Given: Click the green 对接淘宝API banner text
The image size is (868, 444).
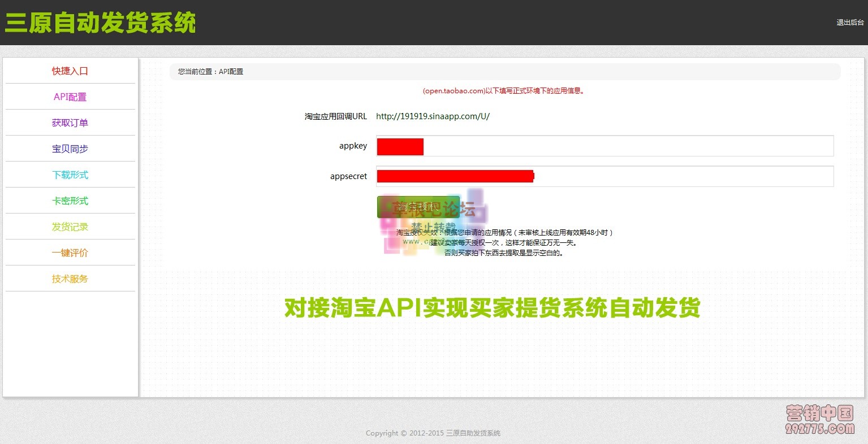Looking at the screenshot, I should [x=491, y=308].
